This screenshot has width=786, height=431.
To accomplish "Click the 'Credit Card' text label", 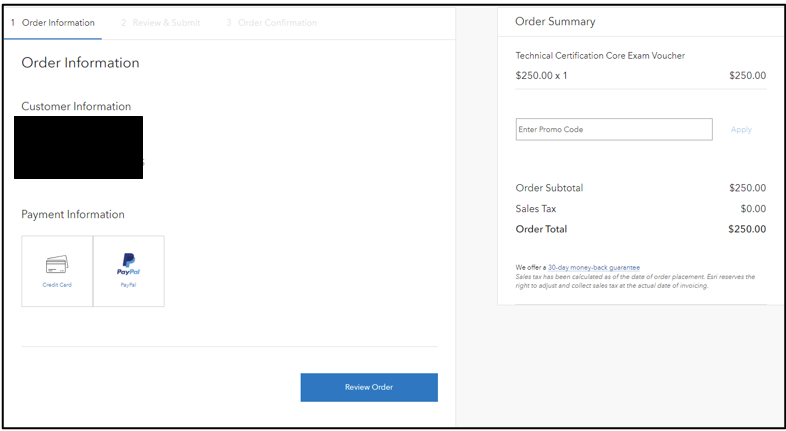I will pyautogui.click(x=57, y=285).
